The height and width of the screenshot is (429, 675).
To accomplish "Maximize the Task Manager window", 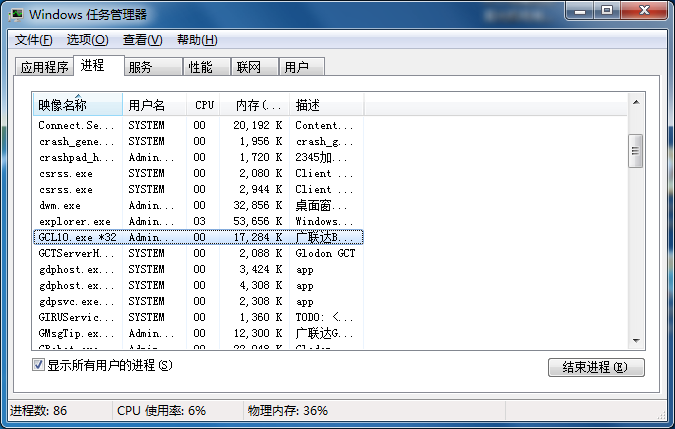I will (x=607, y=11).
